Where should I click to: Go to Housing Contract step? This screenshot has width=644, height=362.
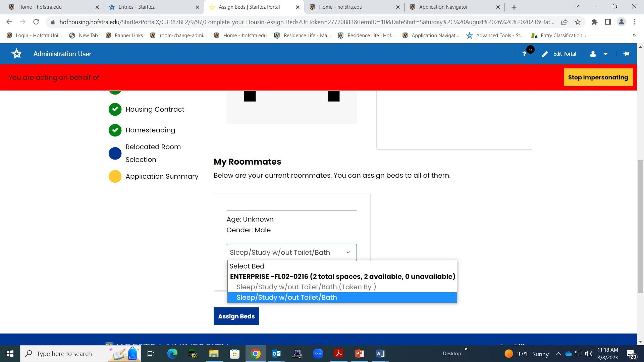pyautogui.click(x=155, y=109)
